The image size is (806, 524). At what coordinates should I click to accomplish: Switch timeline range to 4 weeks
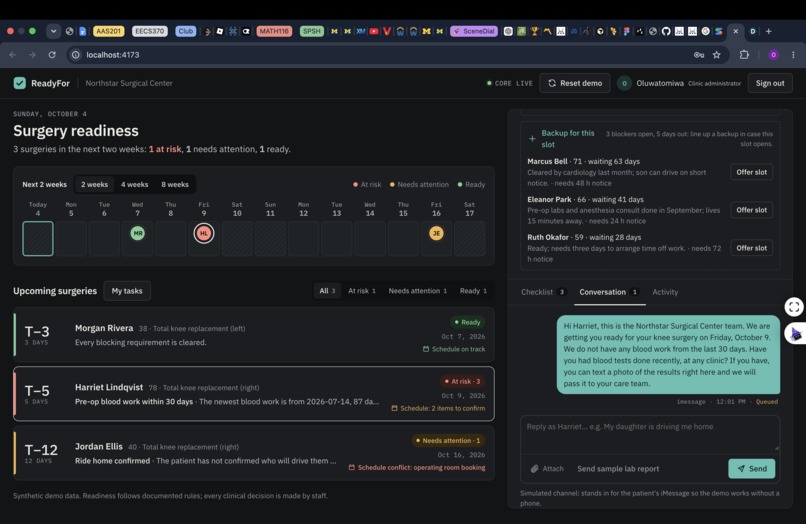tap(134, 184)
